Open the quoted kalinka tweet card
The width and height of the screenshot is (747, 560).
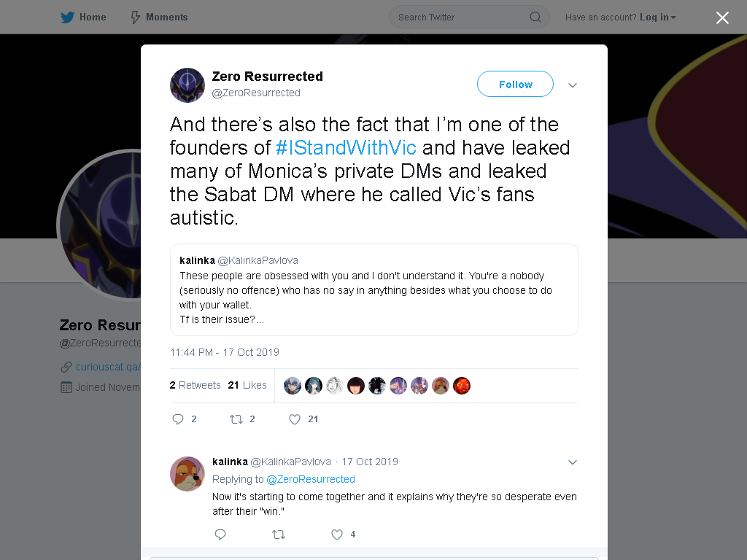click(x=374, y=289)
